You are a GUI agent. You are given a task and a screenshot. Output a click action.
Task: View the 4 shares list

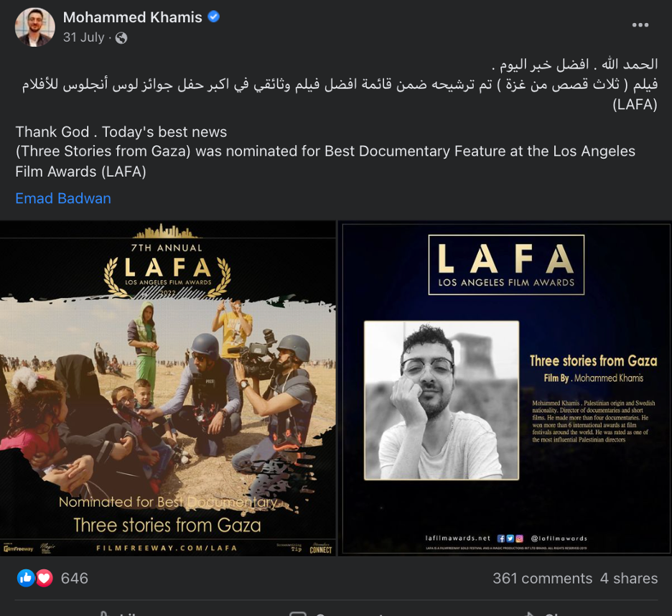(x=629, y=578)
